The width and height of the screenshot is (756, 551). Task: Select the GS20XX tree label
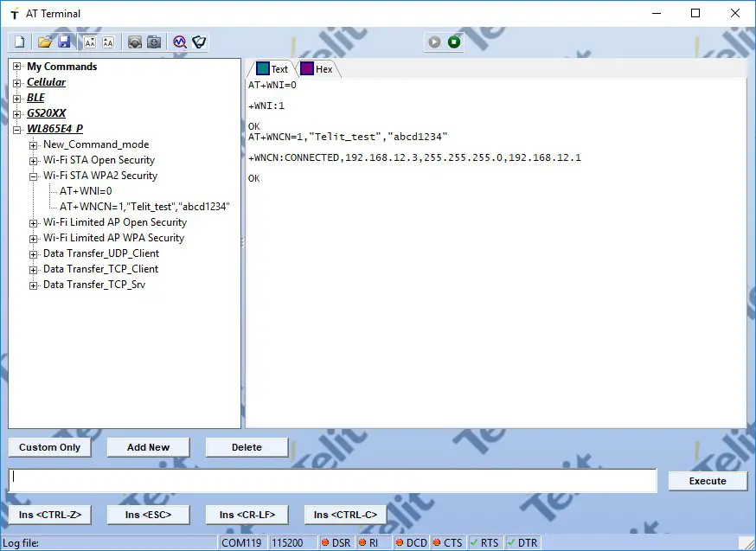pyautogui.click(x=47, y=112)
